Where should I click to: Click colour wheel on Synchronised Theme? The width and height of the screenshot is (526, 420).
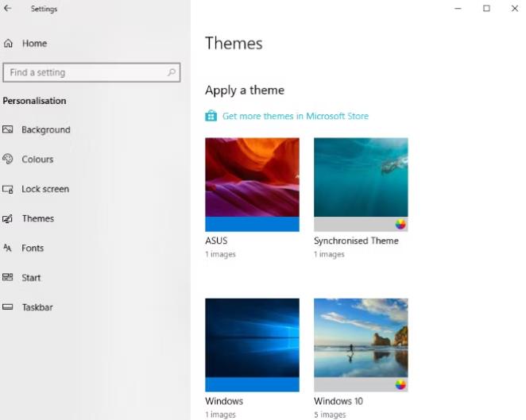tap(400, 224)
